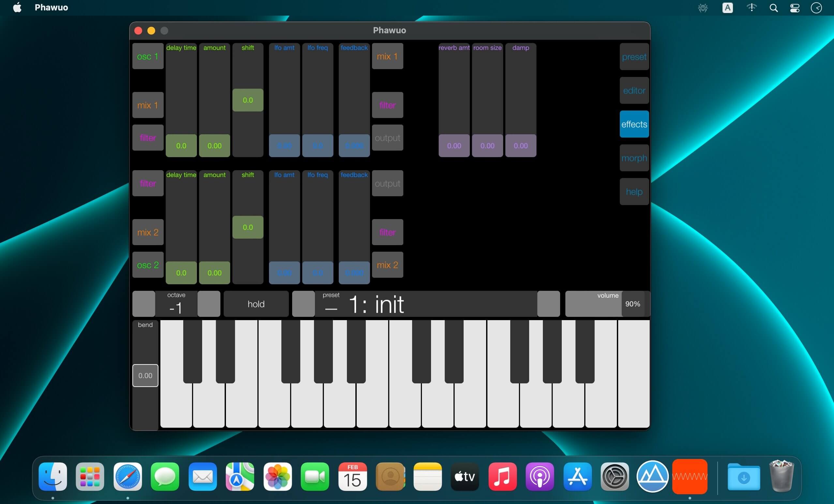
Task: Click the bottom amount slider handle
Action: pos(214,273)
